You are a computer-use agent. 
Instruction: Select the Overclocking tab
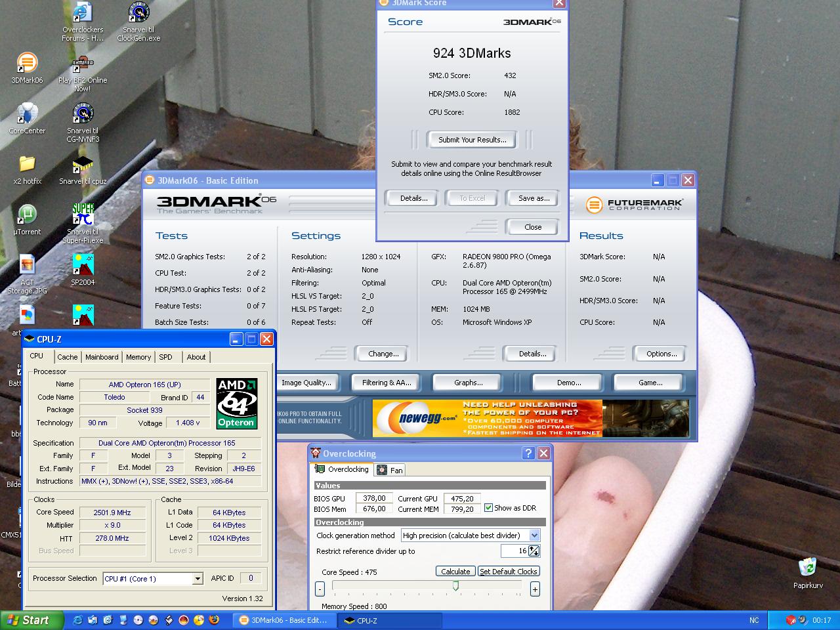(341, 469)
